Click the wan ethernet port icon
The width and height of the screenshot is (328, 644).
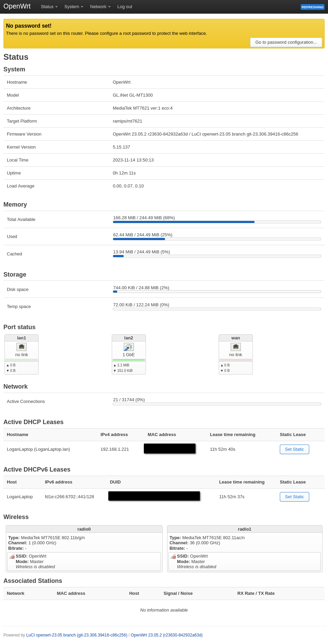(x=236, y=347)
